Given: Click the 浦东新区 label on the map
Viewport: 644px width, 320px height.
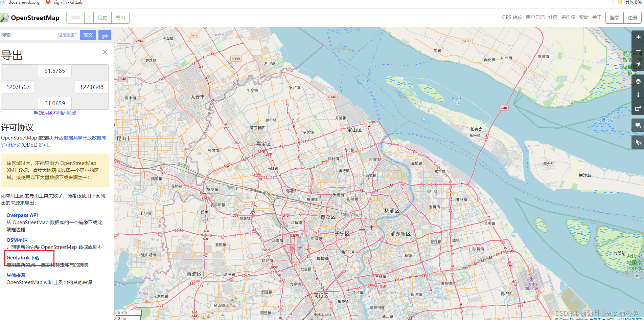Looking at the screenshot, I should point(400,234).
